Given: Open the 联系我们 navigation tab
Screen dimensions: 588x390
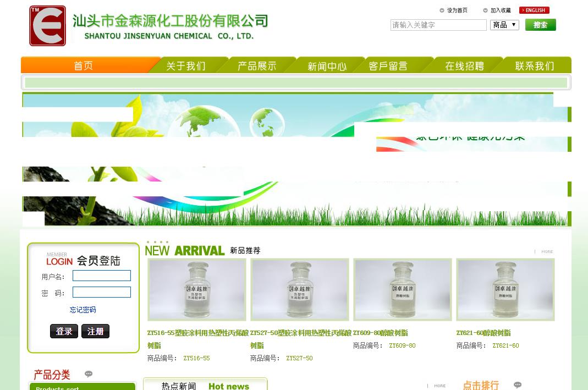Looking at the screenshot, I should point(535,66).
